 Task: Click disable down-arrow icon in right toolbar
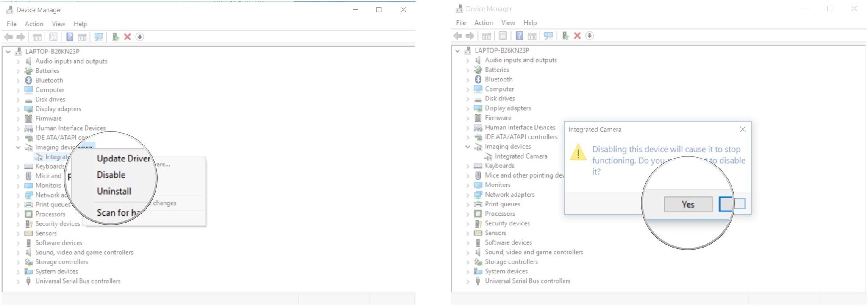pos(589,36)
